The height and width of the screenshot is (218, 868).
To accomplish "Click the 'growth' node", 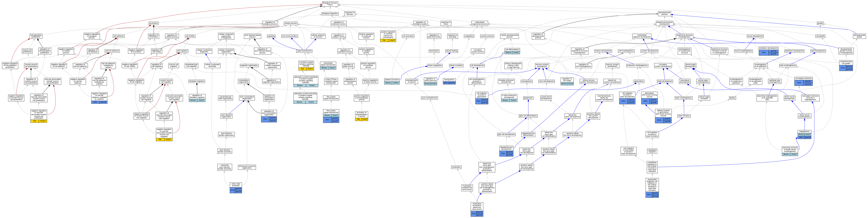I will 820,23.
